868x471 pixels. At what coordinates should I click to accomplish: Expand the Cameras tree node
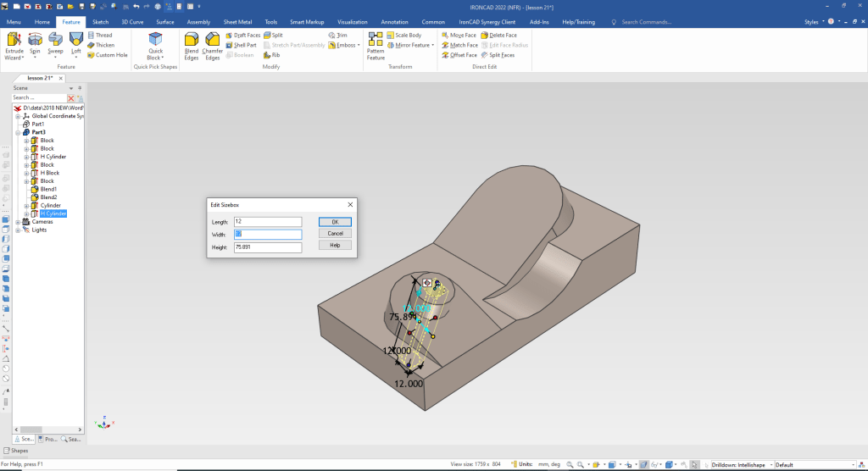(18, 222)
